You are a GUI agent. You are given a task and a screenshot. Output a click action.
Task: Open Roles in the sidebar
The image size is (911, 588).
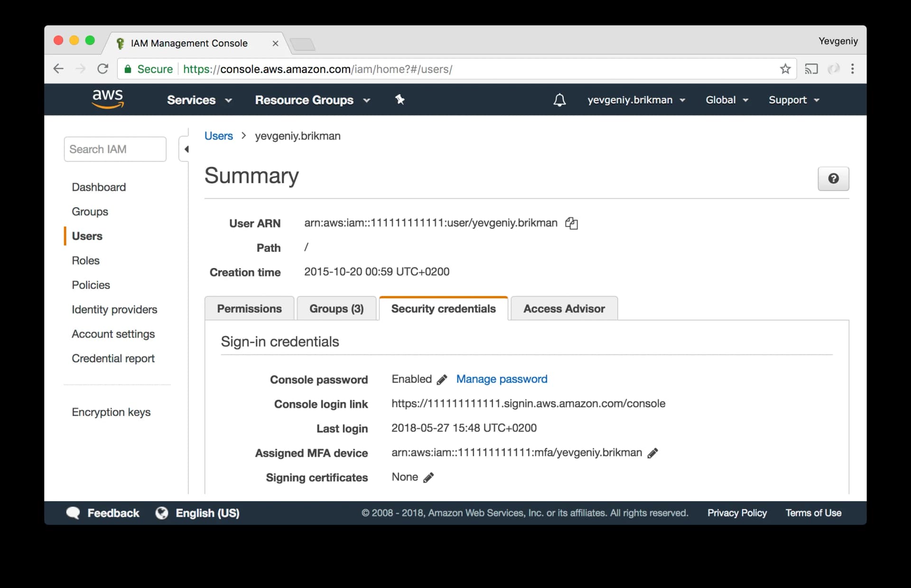coord(85,261)
